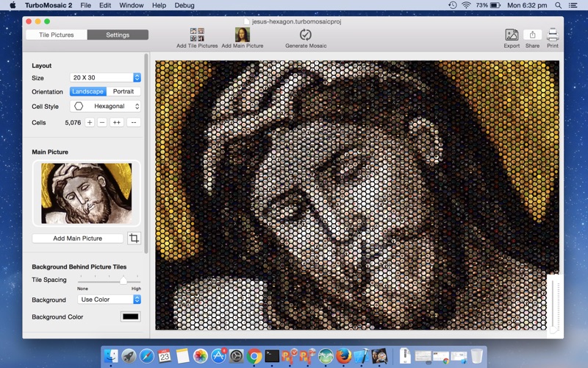Screen dimensions: 588x368
Task: Open Launchpad rocket icon in dock
Action: [x=129, y=355]
